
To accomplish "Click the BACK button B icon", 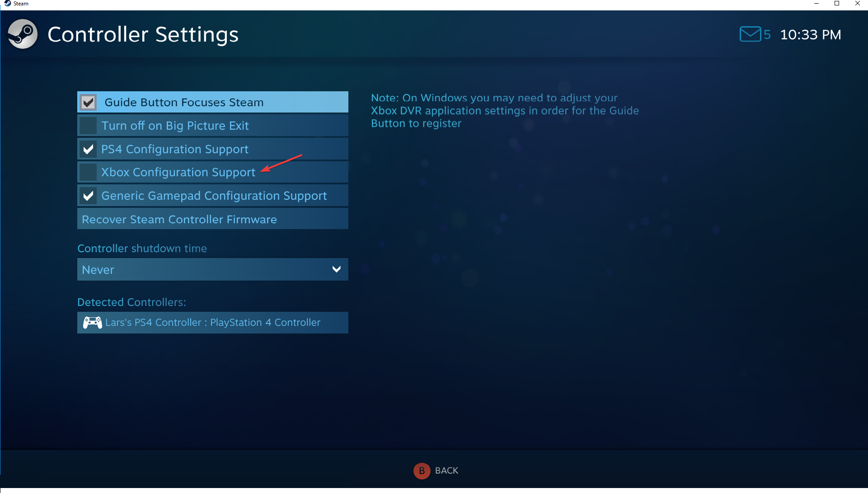I will point(422,470).
